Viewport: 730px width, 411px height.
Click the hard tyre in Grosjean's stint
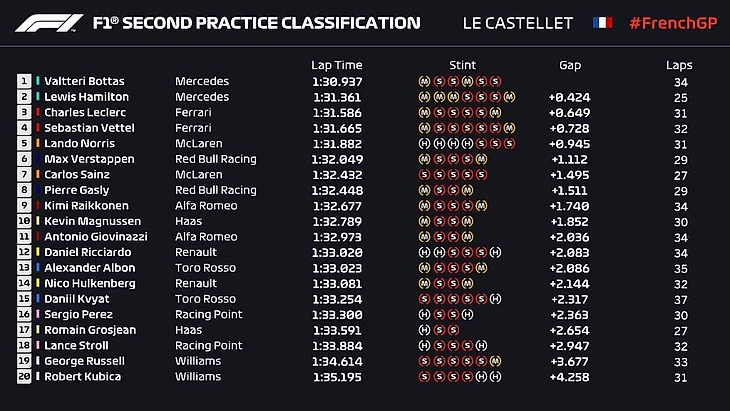pos(425,330)
